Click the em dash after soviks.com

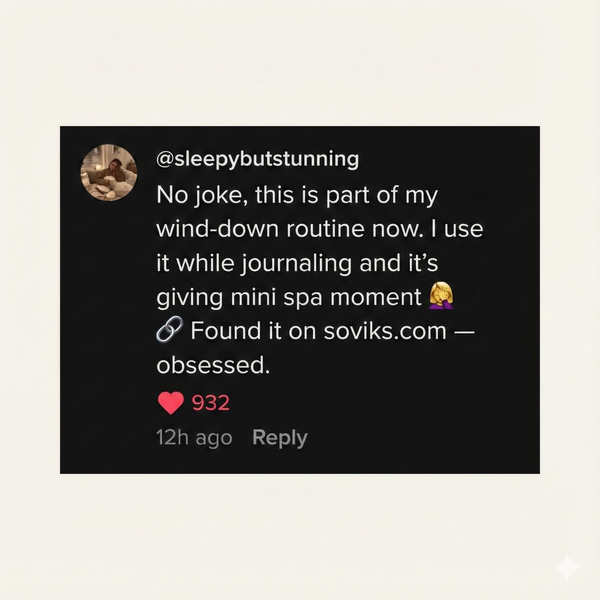[463, 331]
